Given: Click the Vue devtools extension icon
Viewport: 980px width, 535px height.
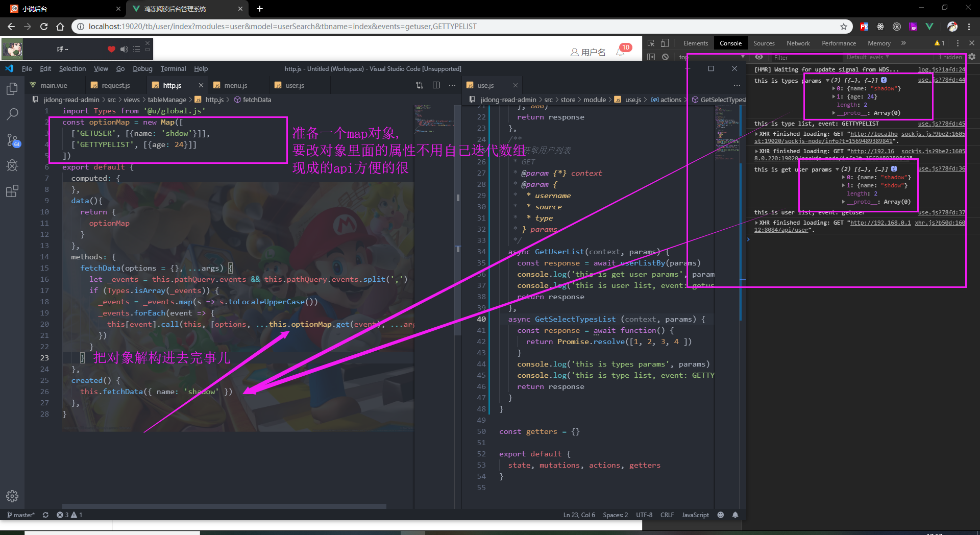Looking at the screenshot, I should coord(929,27).
